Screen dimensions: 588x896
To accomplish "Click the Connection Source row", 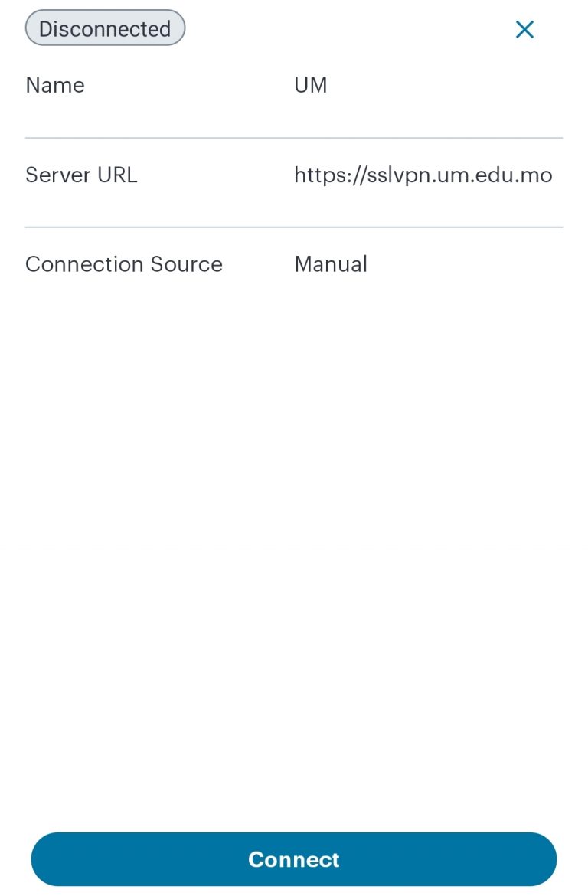I will (x=294, y=264).
